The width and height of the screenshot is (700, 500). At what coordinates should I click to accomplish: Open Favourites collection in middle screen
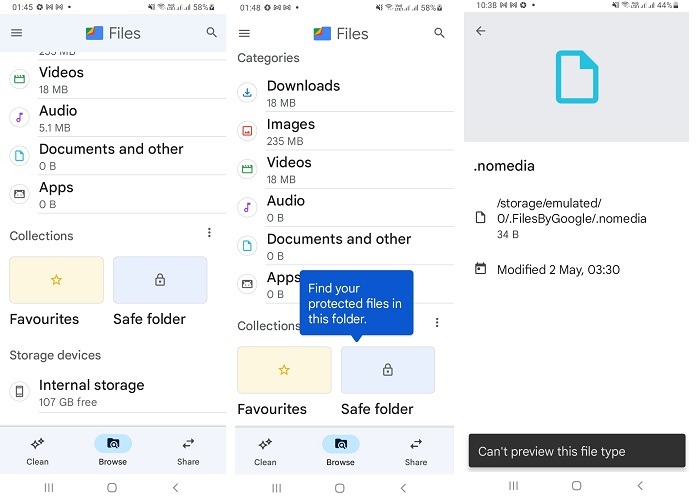click(284, 370)
